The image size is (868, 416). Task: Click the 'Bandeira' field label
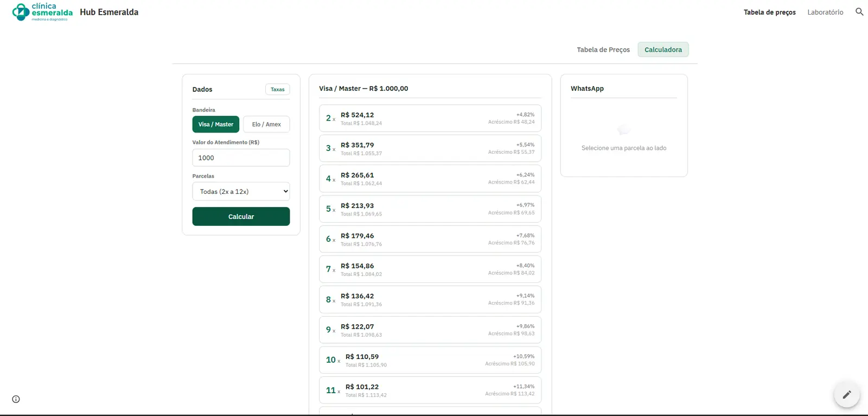204,110
